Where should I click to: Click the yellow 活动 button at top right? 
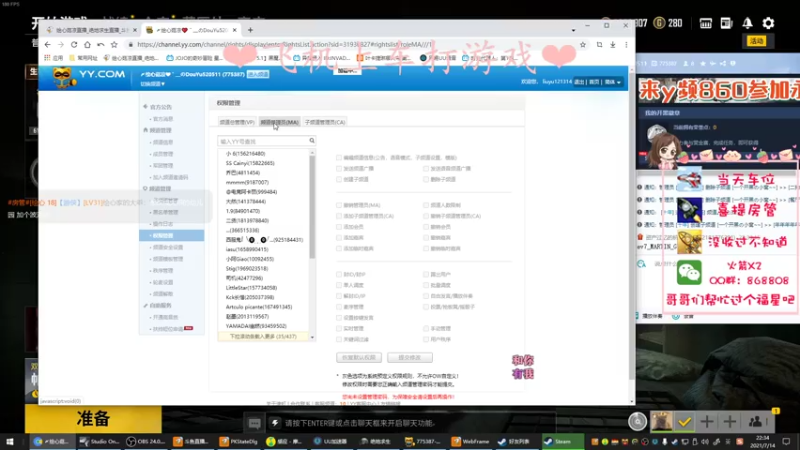(x=756, y=41)
